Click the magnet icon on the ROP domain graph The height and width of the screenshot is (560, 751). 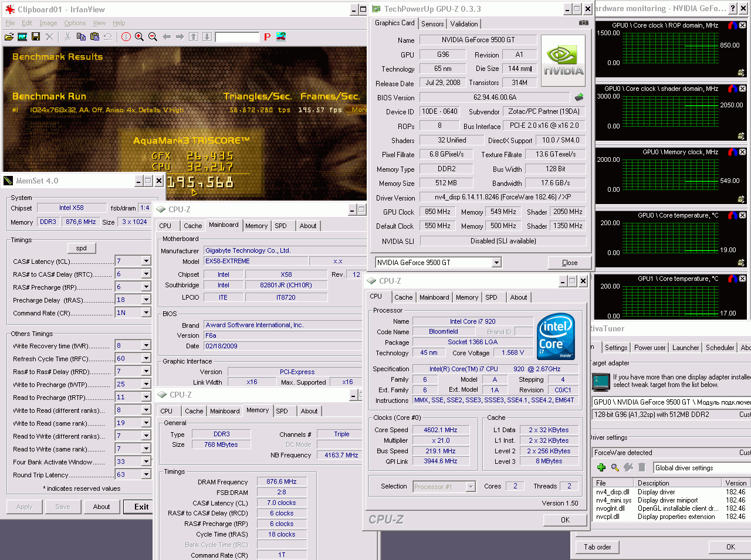click(x=732, y=25)
